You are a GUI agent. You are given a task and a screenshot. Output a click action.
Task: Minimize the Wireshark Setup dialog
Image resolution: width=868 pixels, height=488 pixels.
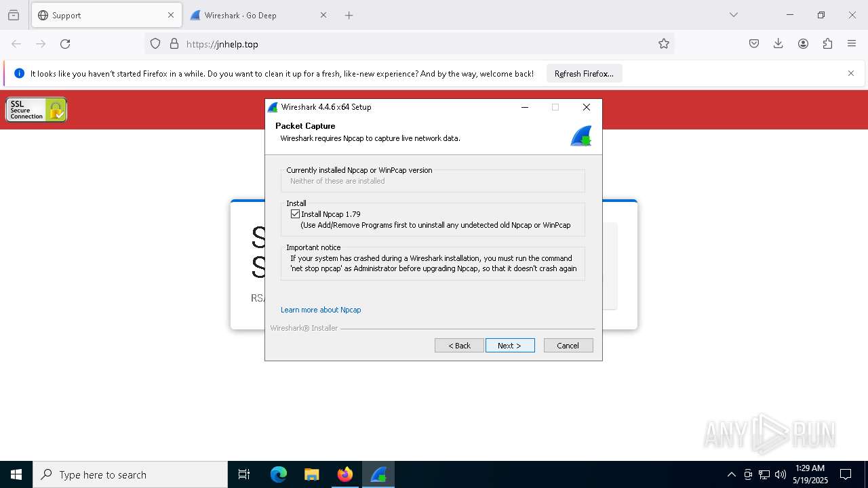525,107
